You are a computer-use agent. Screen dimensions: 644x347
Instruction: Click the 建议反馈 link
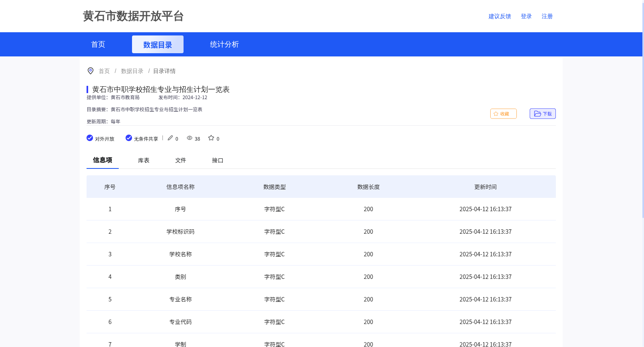(500, 16)
